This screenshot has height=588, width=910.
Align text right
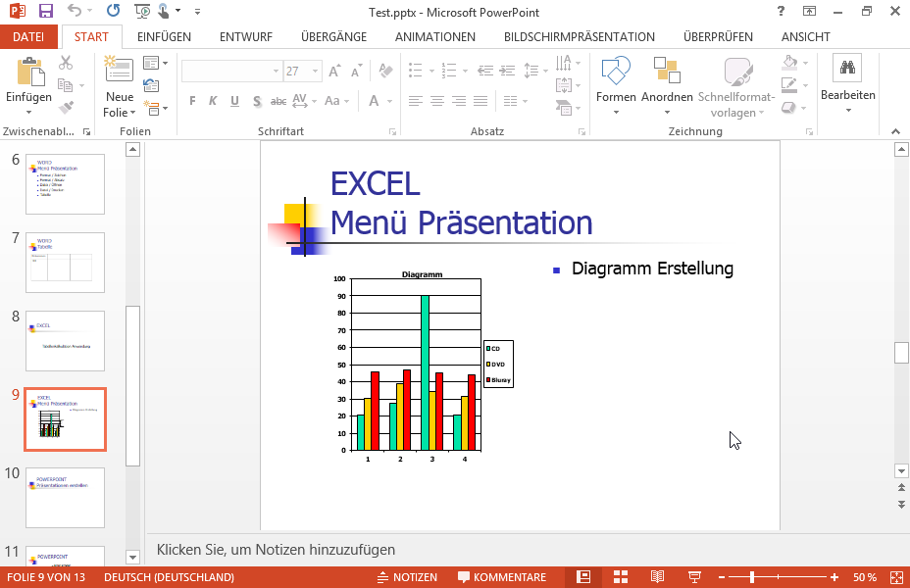point(459,102)
